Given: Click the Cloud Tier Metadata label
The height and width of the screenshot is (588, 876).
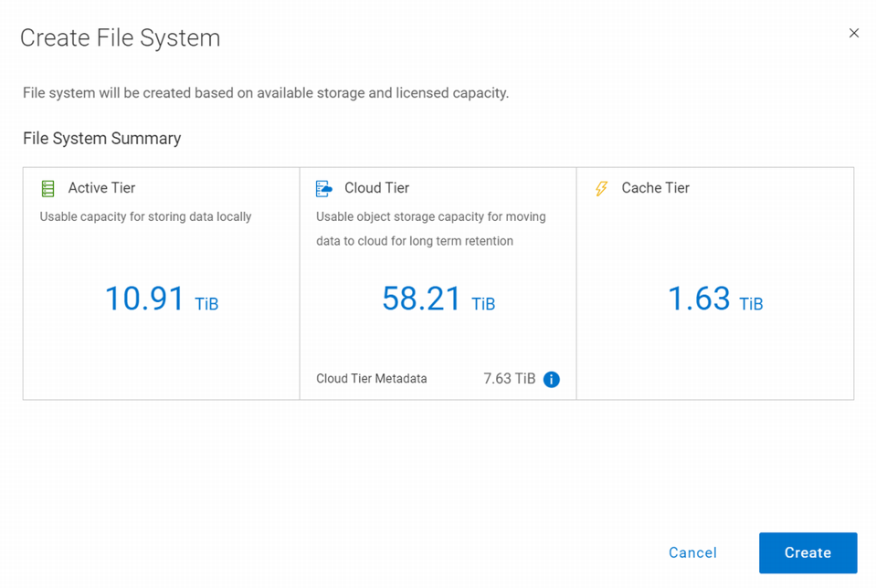Looking at the screenshot, I should tap(372, 379).
